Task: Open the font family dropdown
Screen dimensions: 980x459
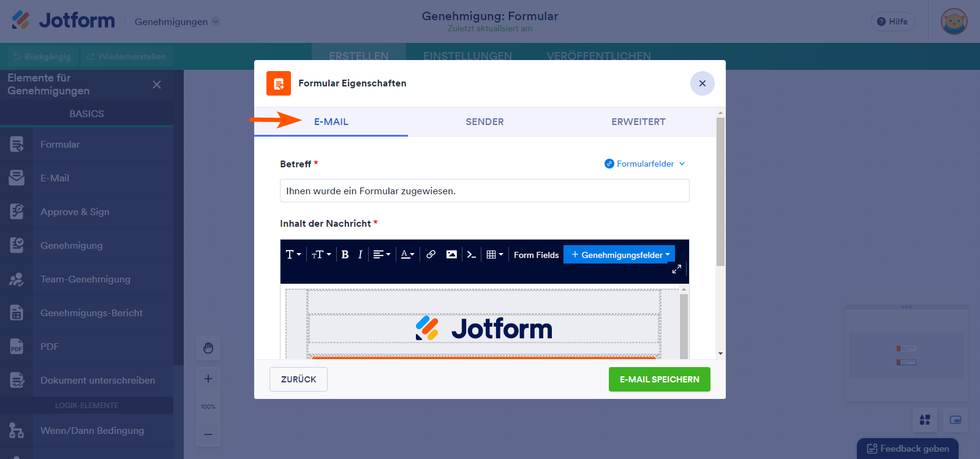Action: point(293,254)
